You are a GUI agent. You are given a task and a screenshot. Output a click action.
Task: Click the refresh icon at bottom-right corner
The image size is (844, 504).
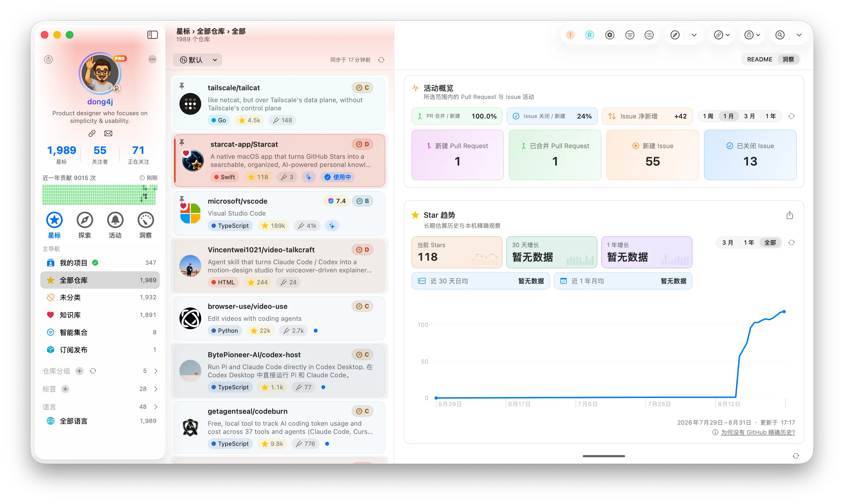pyautogui.click(x=796, y=456)
